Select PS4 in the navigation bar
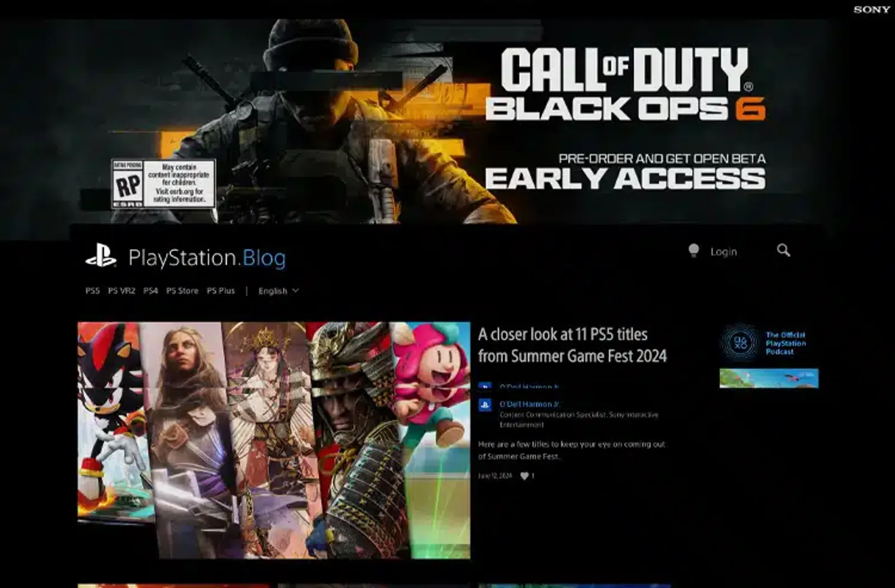 tap(150, 291)
